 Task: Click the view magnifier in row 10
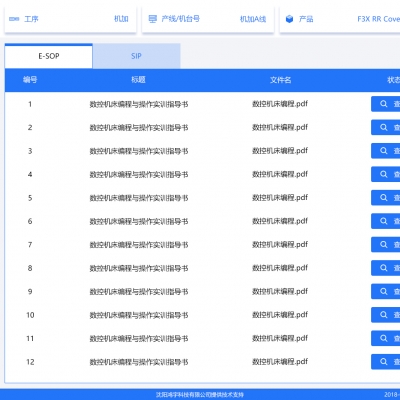[384, 315]
